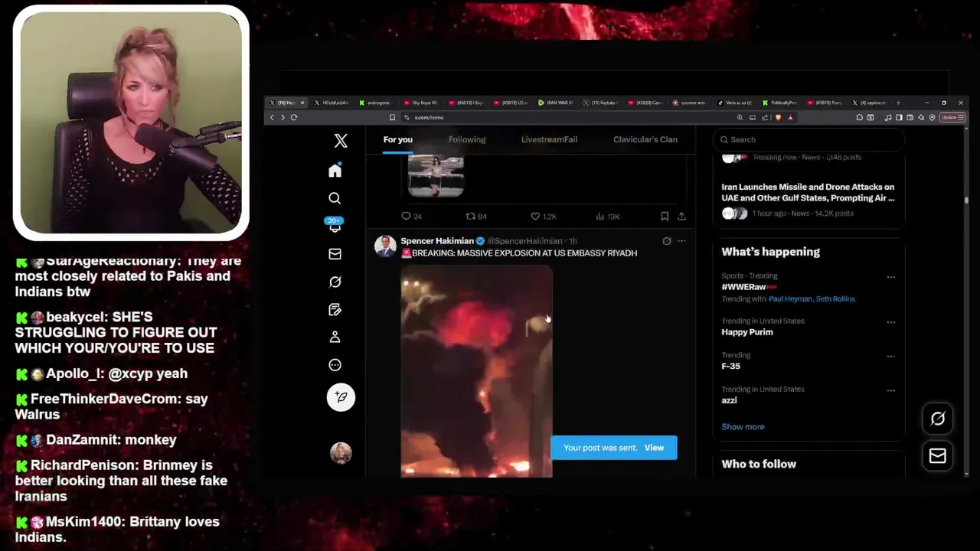Open Paul Heyman trending link

(790, 299)
